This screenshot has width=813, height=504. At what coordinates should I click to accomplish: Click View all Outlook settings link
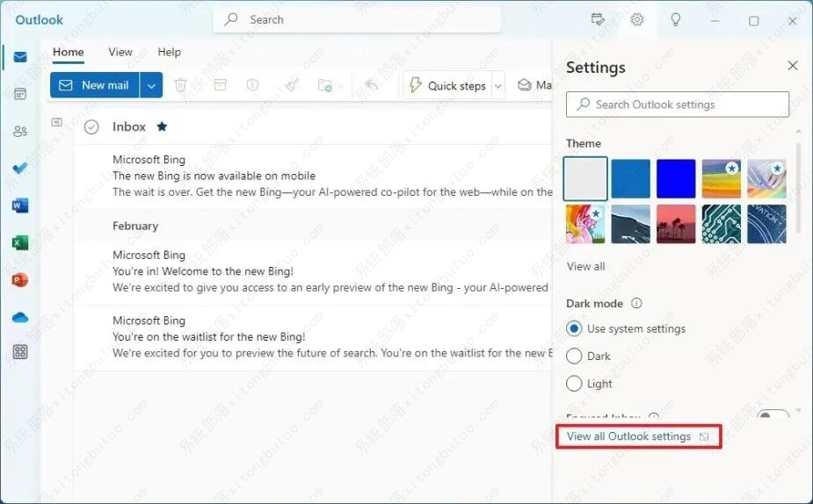click(x=638, y=436)
